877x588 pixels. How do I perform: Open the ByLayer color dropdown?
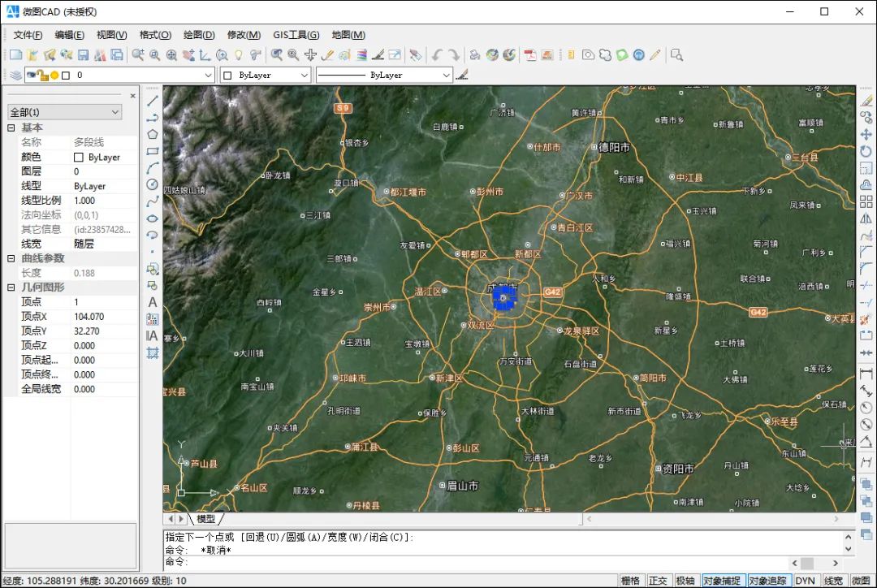click(x=265, y=75)
